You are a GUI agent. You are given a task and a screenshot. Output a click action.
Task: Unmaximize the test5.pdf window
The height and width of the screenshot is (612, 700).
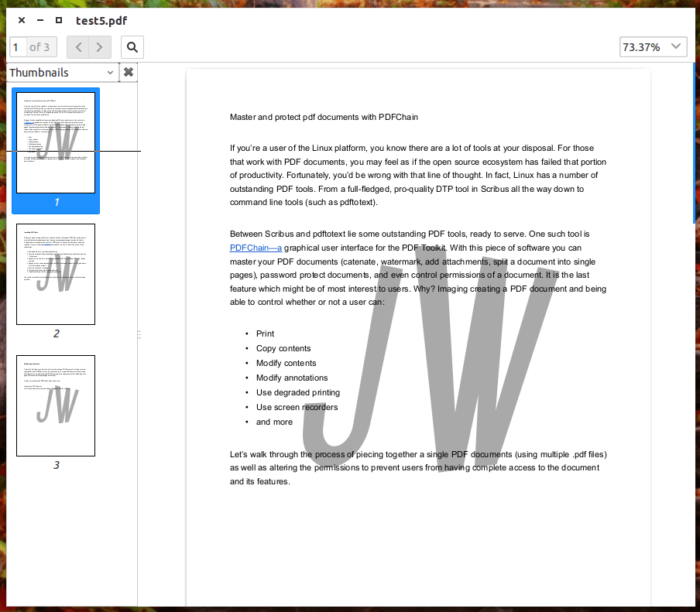click(58, 20)
